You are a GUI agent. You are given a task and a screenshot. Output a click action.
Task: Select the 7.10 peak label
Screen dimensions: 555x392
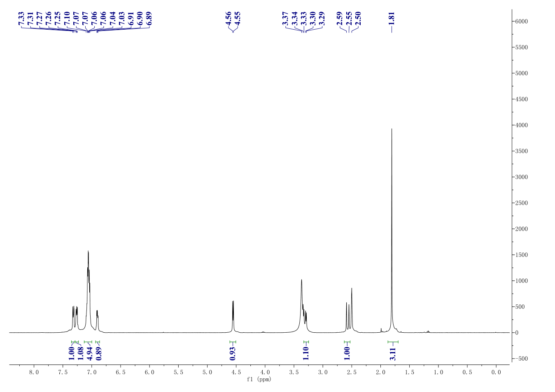pyautogui.click(x=67, y=19)
